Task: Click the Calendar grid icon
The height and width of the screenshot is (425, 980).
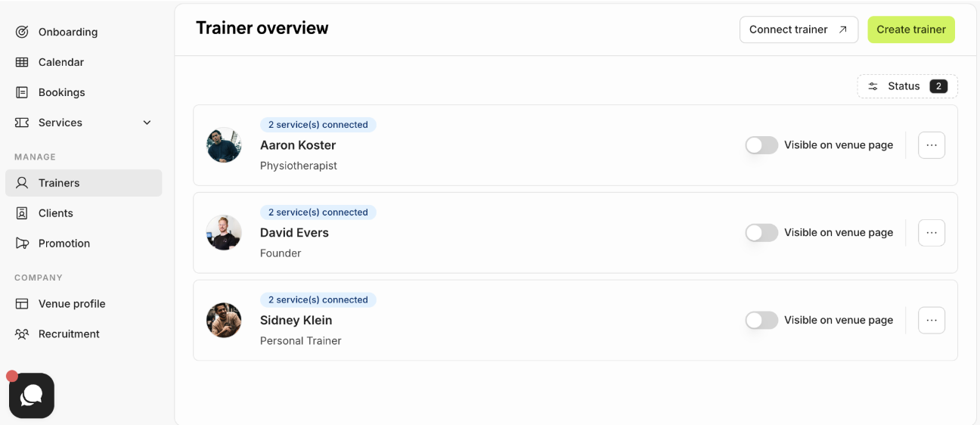Action: coord(22,62)
